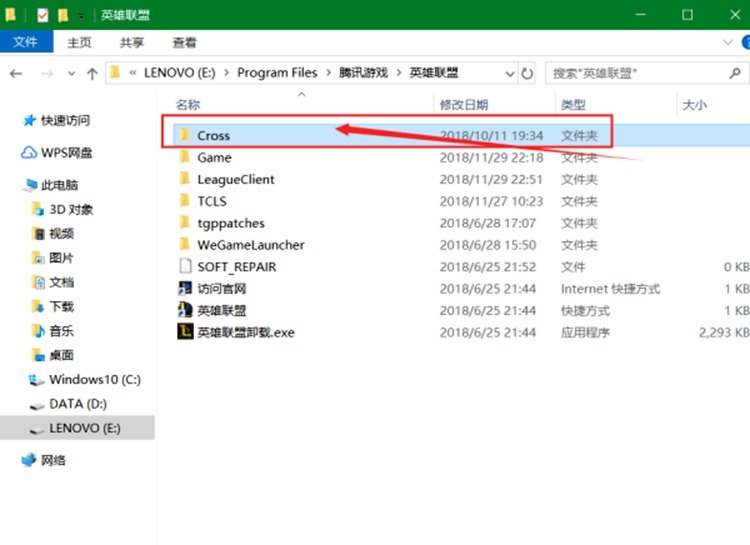
Task: Select the LeagueClient folder icon
Action: pos(185,178)
